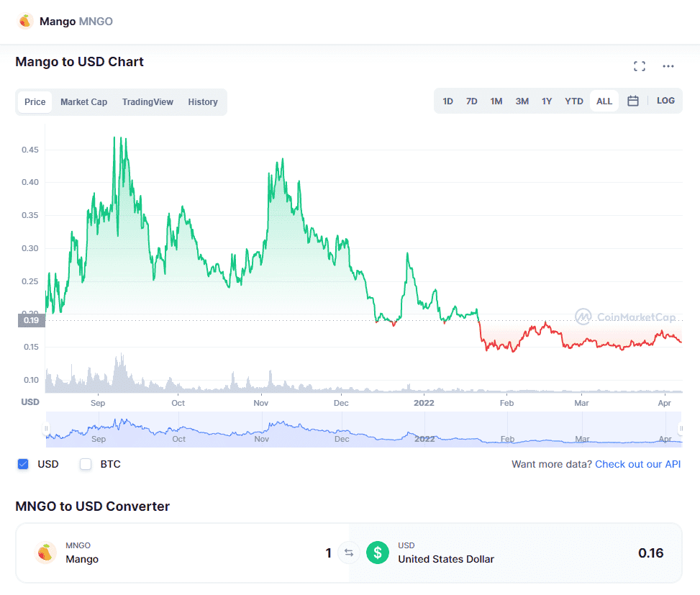Follow the Check out our API link

click(x=637, y=464)
